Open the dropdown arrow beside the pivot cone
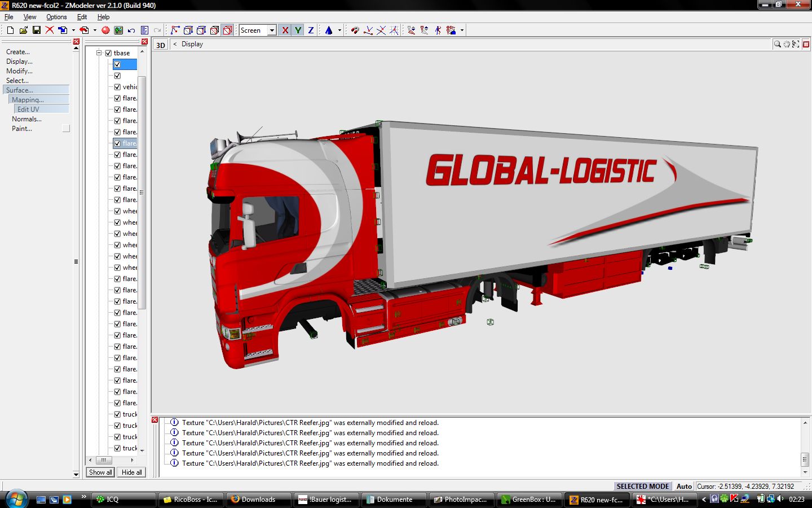 [339, 30]
